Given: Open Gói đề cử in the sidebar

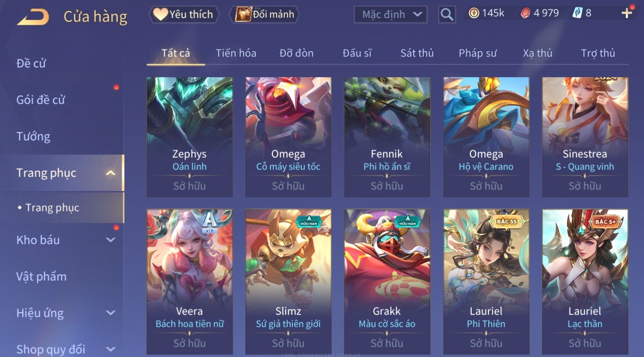Looking at the screenshot, I should (x=41, y=100).
